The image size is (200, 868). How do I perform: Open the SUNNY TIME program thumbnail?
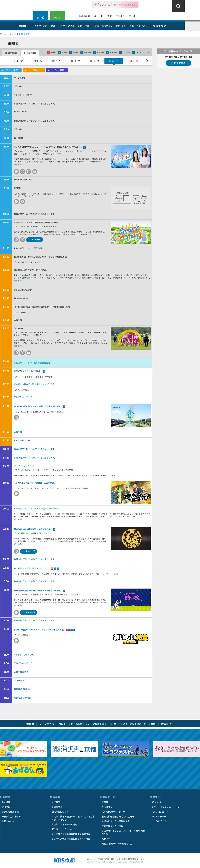[130, 232]
